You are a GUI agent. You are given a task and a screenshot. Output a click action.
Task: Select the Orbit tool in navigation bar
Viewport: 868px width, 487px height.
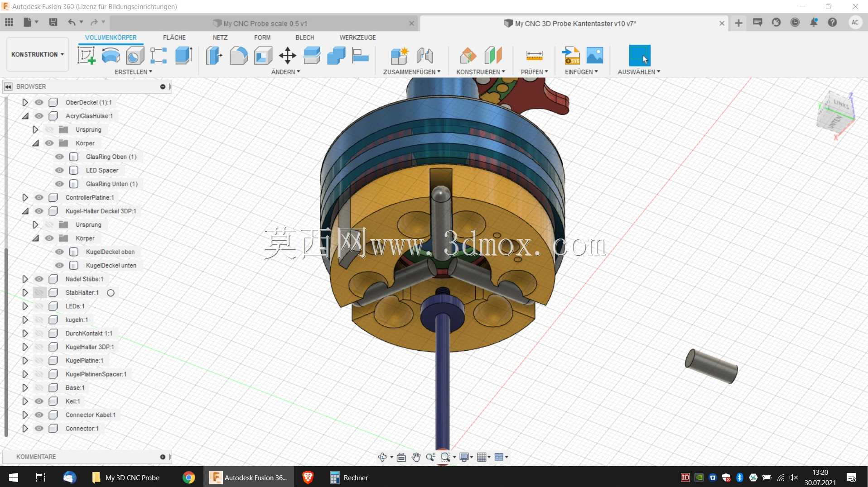click(382, 457)
